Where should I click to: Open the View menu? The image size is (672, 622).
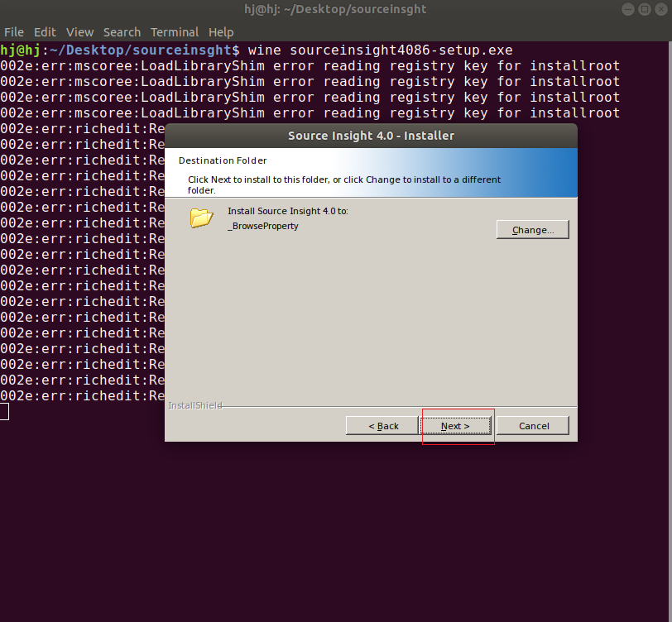(x=79, y=32)
